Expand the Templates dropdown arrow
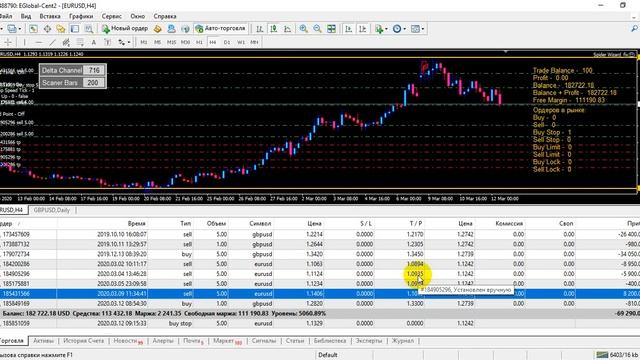This screenshot has width=640, height=360. (x=423, y=29)
